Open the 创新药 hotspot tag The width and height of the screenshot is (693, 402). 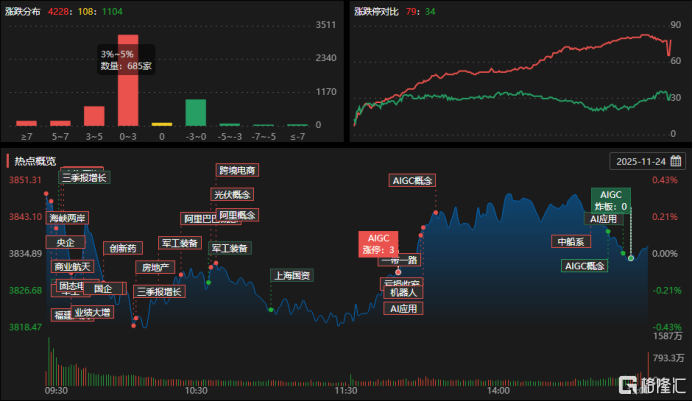pyautogui.click(x=123, y=248)
